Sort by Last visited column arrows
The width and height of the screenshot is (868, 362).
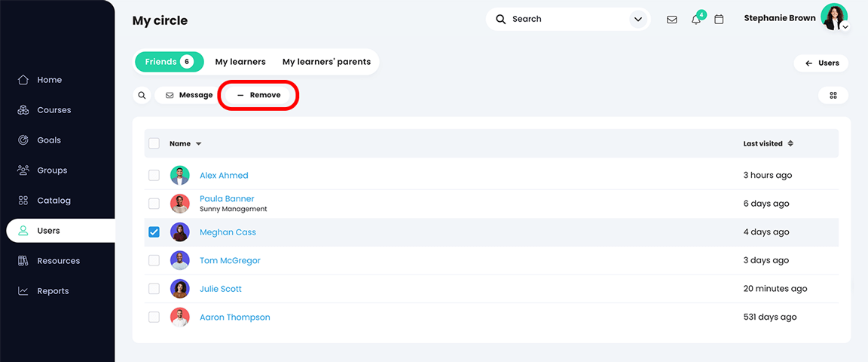(x=790, y=143)
